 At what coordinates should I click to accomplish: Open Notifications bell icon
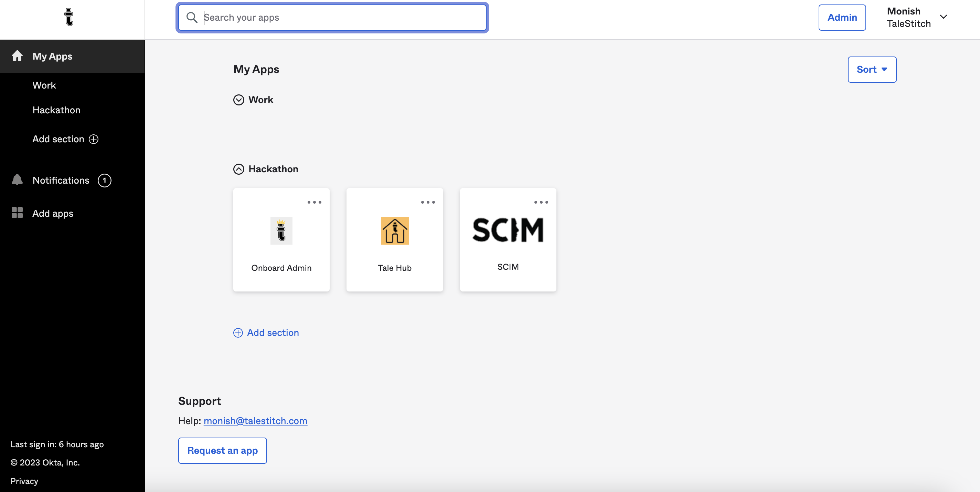17,180
